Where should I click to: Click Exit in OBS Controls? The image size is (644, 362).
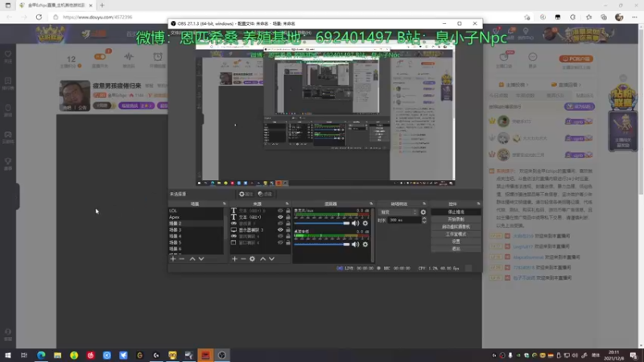click(456, 249)
